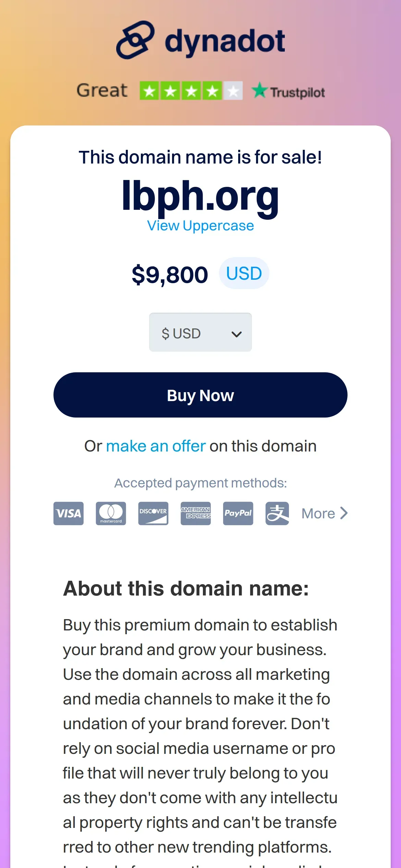Click the Alipay payment icon

click(277, 513)
